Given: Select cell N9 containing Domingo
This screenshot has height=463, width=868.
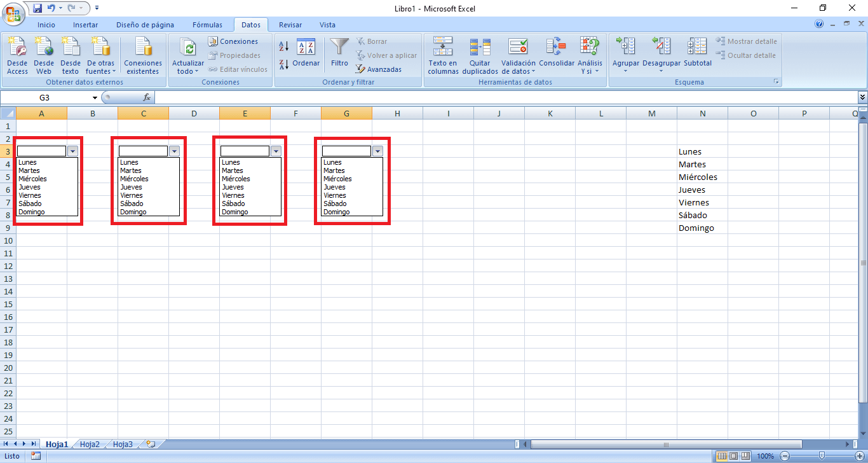Looking at the screenshot, I should point(702,228).
